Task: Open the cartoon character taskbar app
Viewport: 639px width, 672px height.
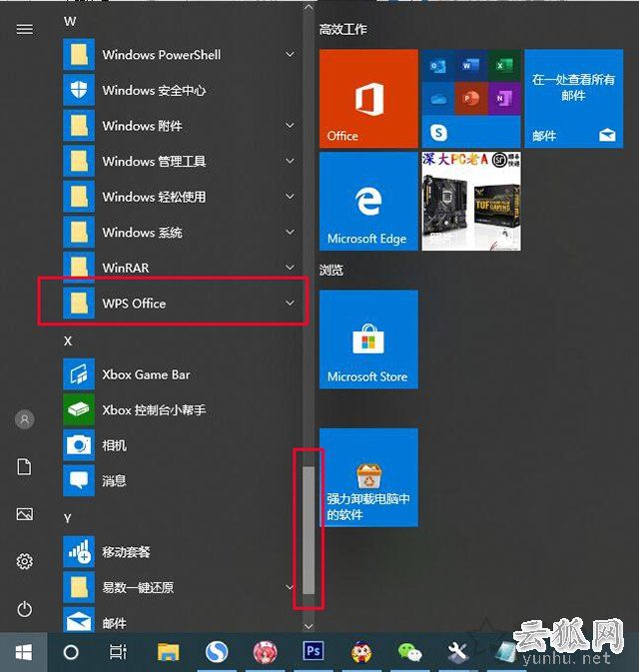Action: coord(361,652)
